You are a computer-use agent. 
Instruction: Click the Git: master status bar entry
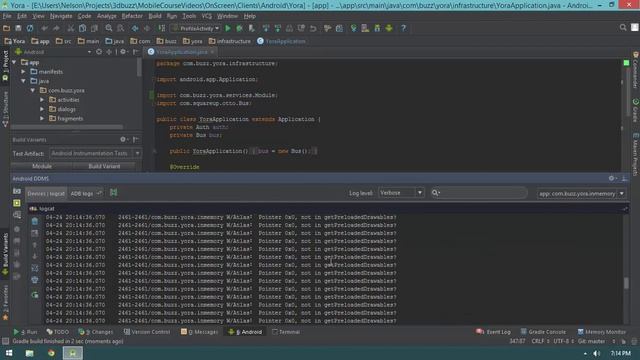tap(591, 341)
